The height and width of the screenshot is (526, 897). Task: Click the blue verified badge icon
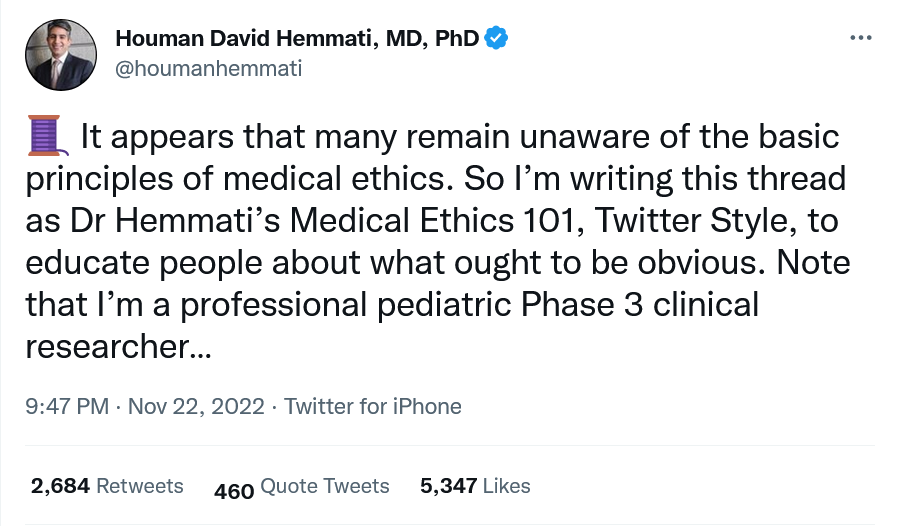[x=496, y=39]
